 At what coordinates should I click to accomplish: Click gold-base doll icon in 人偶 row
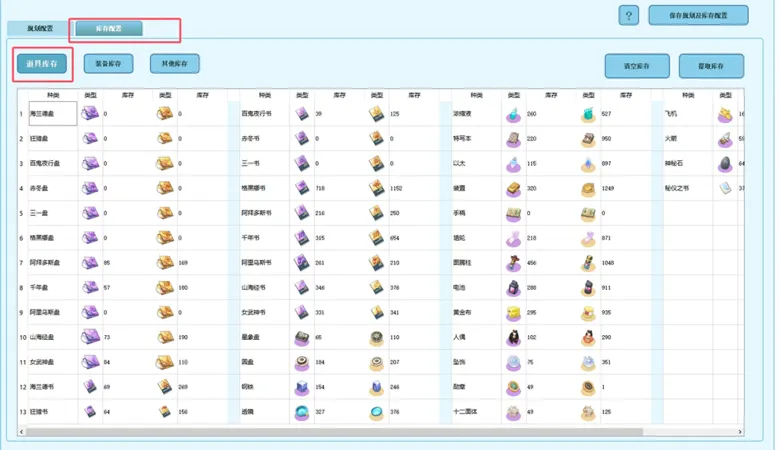[588, 338]
